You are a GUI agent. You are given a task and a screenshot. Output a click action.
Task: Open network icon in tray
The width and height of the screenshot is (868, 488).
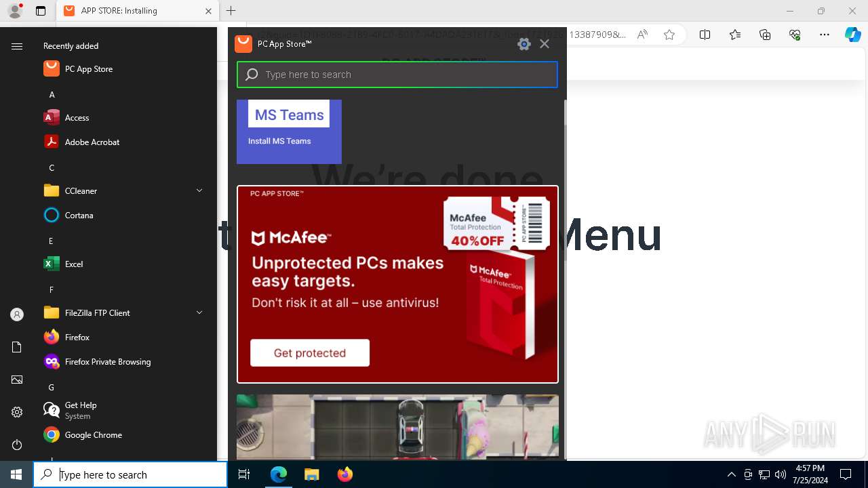pyautogui.click(x=764, y=474)
